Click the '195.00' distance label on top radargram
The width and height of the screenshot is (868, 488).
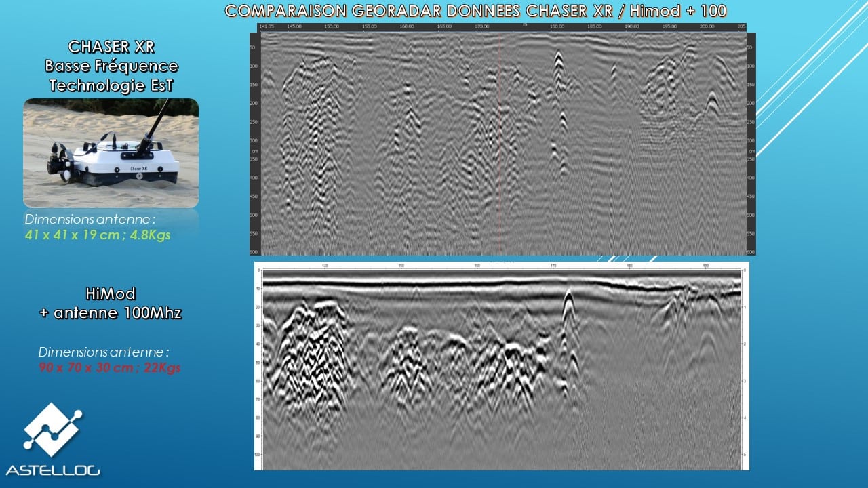point(669,26)
